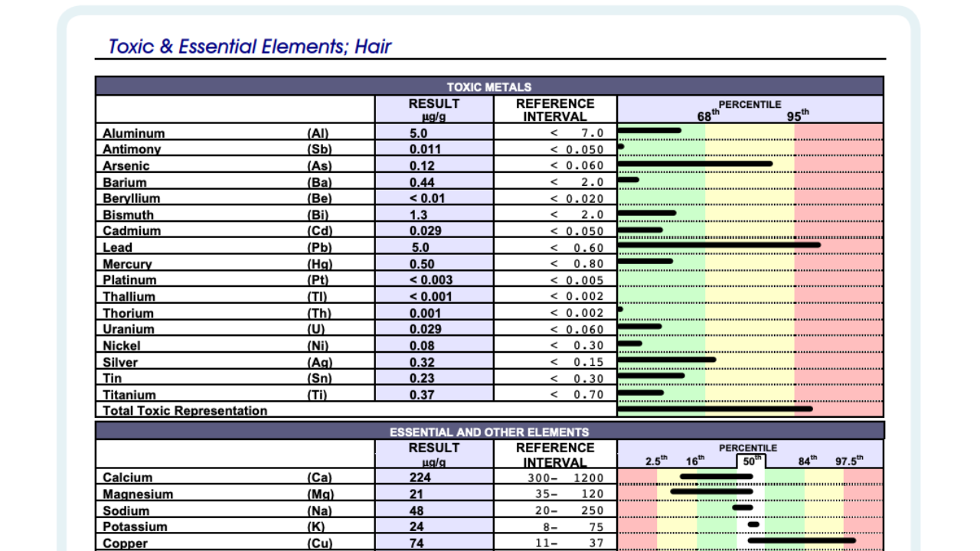Click the Lead percentile bar

coord(719,245)
